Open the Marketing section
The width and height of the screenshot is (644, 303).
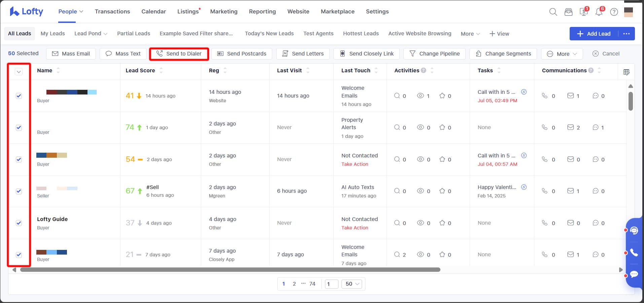coord(224,11)
